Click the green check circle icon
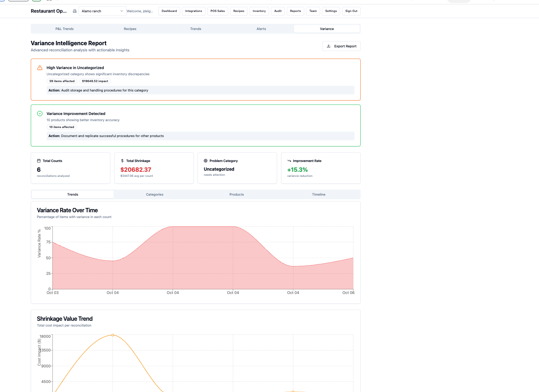The image size is (539, 392). click(x=40, y=114)
